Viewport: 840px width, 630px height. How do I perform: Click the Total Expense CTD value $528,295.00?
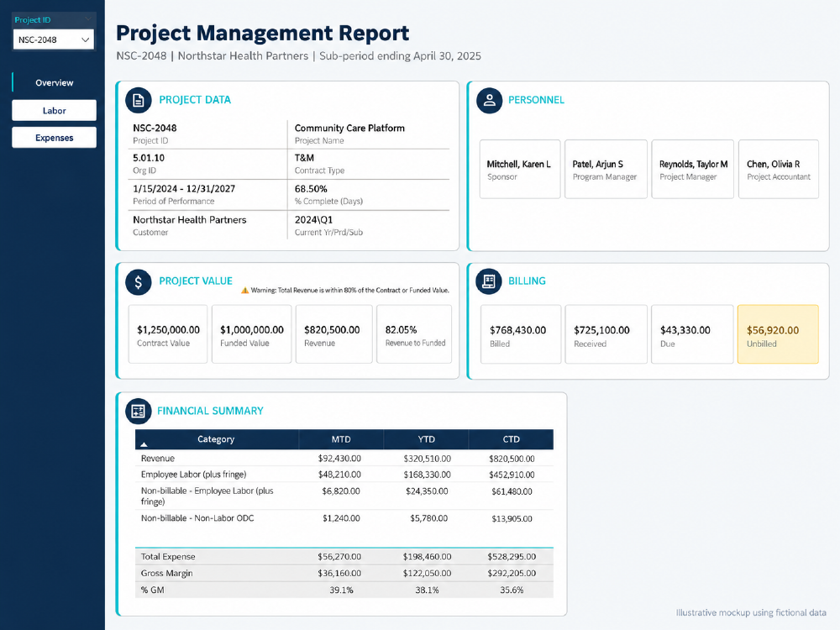pos(512,557)
